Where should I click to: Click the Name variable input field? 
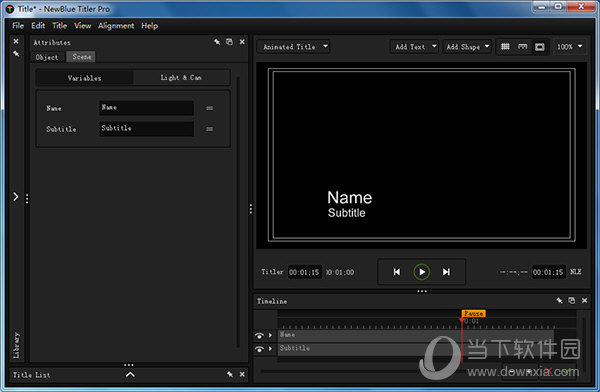point(146,108)
